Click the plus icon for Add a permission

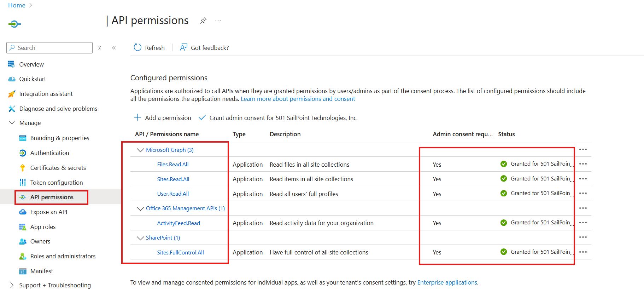[137, 117]
